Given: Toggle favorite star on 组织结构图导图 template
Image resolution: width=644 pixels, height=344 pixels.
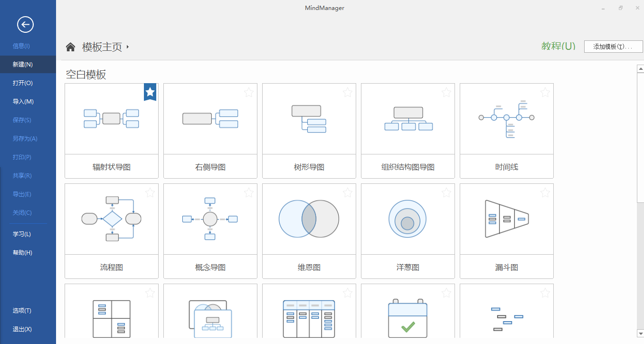Looking at the screenshot, I should click(x=446, y=92).
